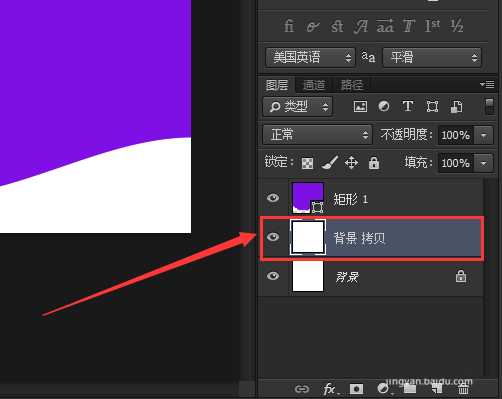Open the language dropdown 美国英语
502x399 pixels.
[310, 57]
